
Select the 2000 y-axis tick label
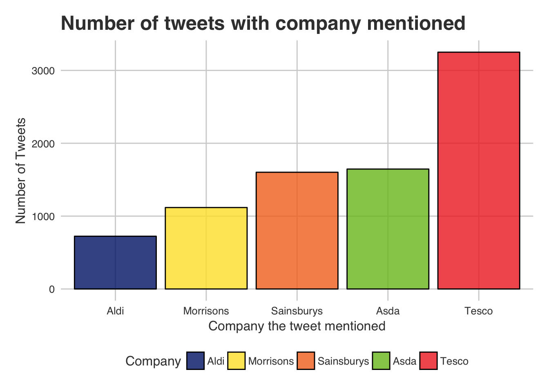(x=43, y=144)
